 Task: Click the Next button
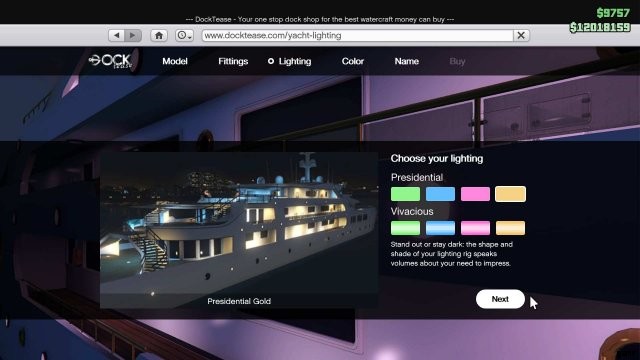click(x=500, y=299)
